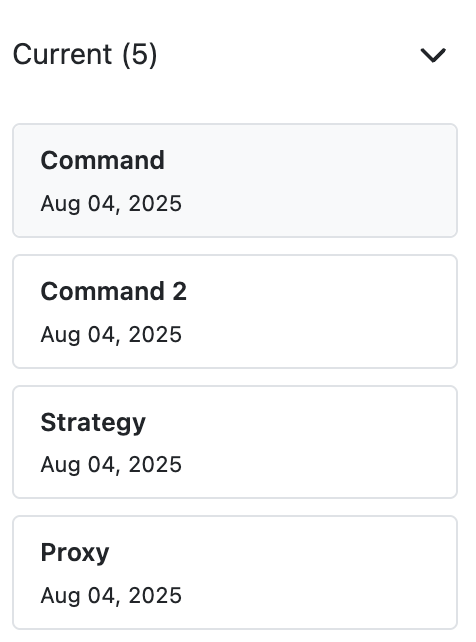
Task: Select the Proxy card
Action: click(x=235, y=572)
